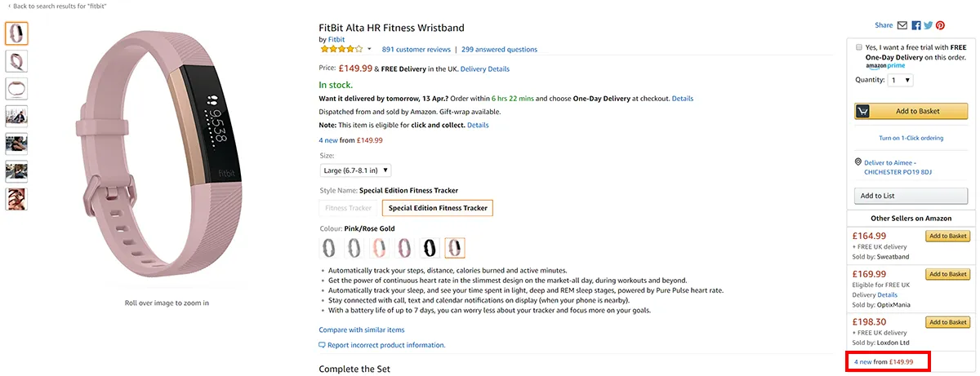The width and height of the screenshot is (980, 376).
Task: Share on Twitter bird icon
Action: tap(929, 25)
